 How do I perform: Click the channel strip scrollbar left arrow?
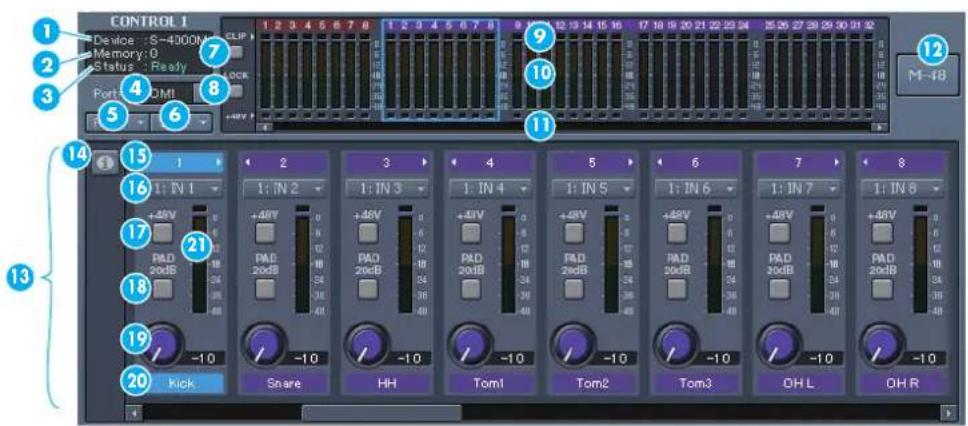pyautogui.click(x=133, y=412)
